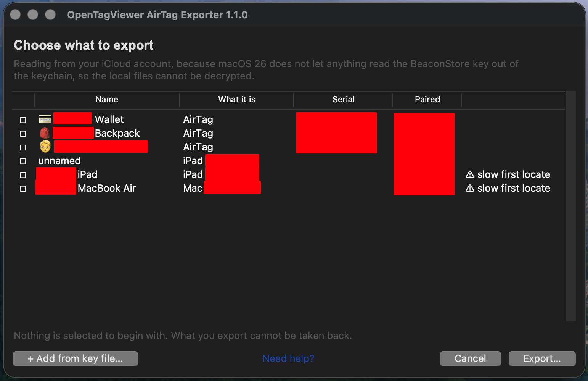Click the AirTag type in the Backpack row
Screen dimensions: 588x381
(198, 133)
